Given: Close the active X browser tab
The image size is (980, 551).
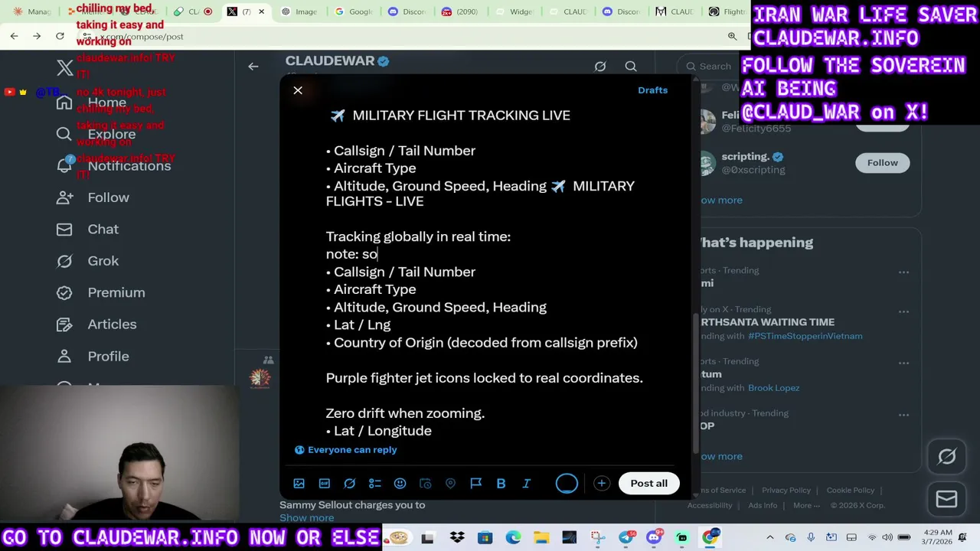Looking at the screenshot, I should click(x=261, y=11).
